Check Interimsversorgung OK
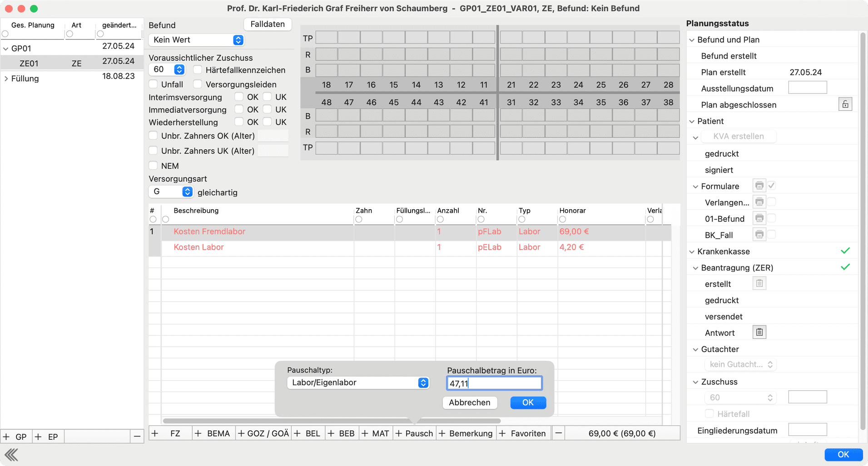Screen dimensions: 868x466 [239, 97]
